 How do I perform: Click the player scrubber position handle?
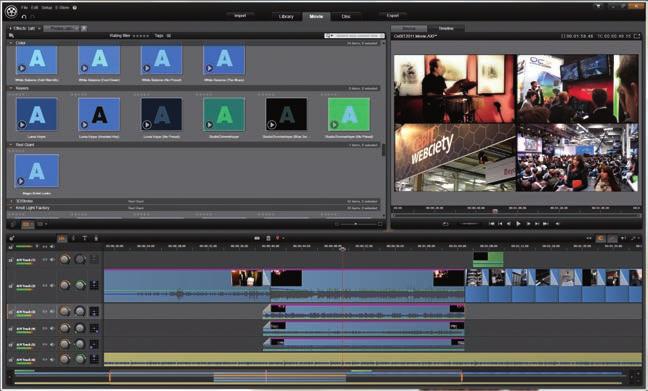coord(495,211)
